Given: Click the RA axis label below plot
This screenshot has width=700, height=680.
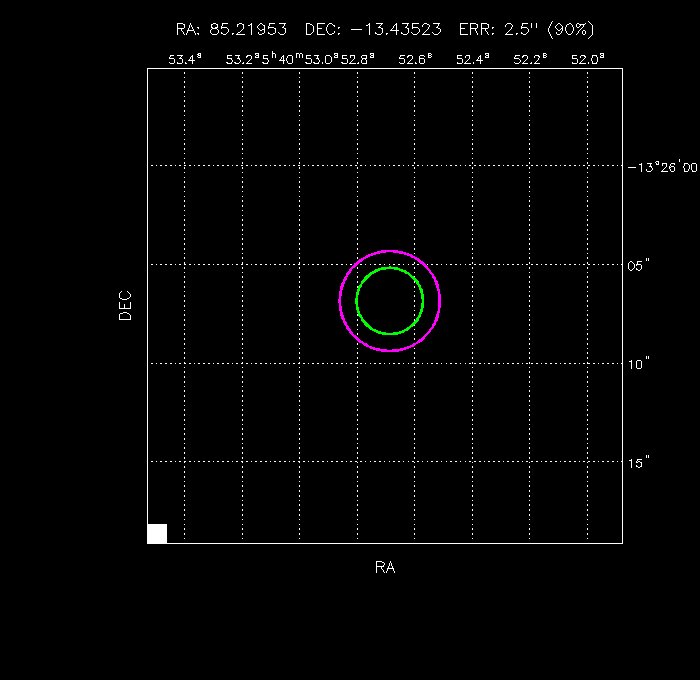Looking at the screenshot, I should click(x=385, y=567).
